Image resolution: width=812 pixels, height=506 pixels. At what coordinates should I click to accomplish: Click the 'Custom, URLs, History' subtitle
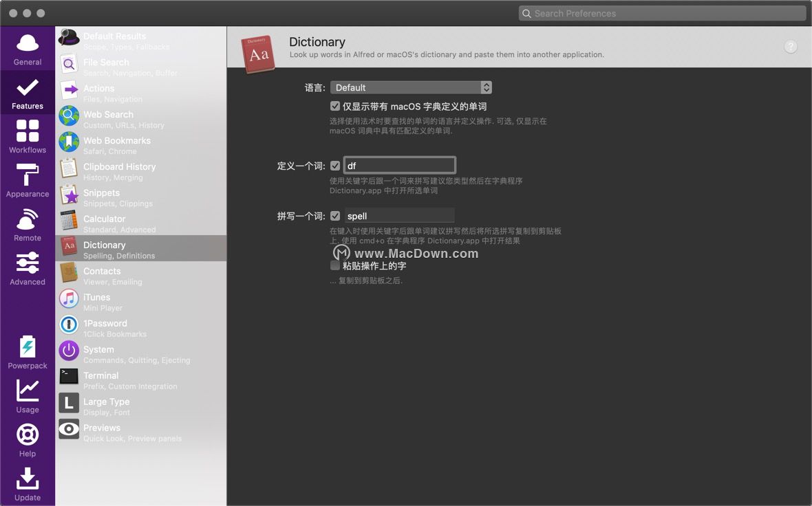[x=124, y=126]
